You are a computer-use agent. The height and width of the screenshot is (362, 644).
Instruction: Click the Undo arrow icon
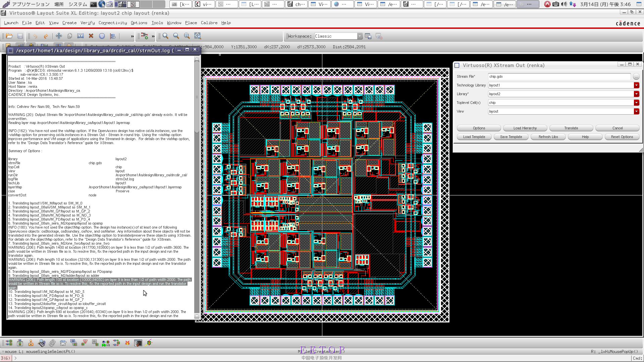point(35,36)
